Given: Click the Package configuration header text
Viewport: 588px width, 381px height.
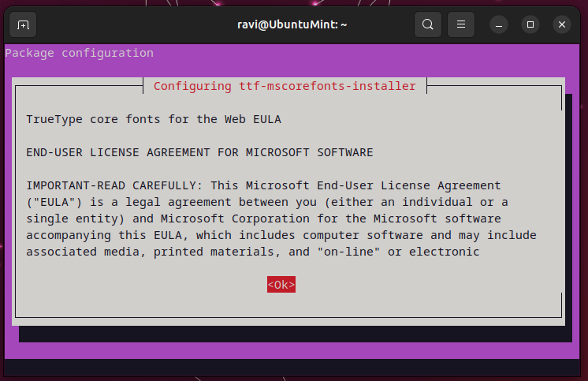Looking at the screenshot, I should [x=79, y=53].
